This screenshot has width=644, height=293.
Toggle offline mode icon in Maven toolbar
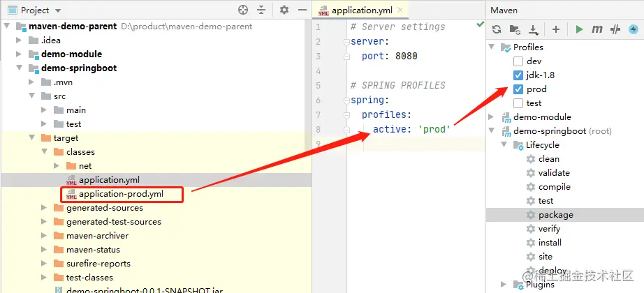pyautogui.click(x=615, y=29)
